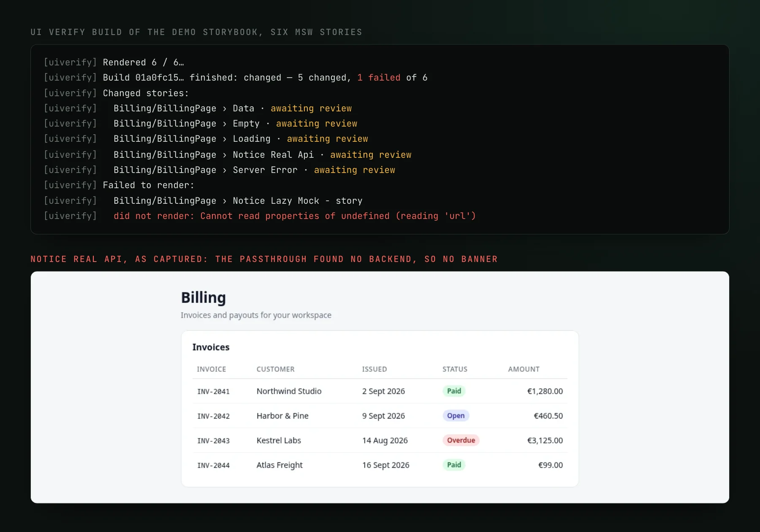Select invoice number INV-2041

[x=214, y=392]
